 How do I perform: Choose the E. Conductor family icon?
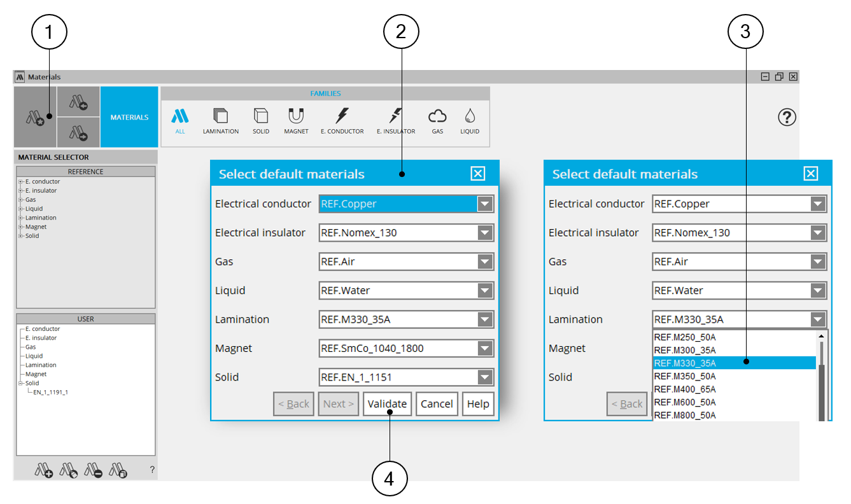click(342, 121)
